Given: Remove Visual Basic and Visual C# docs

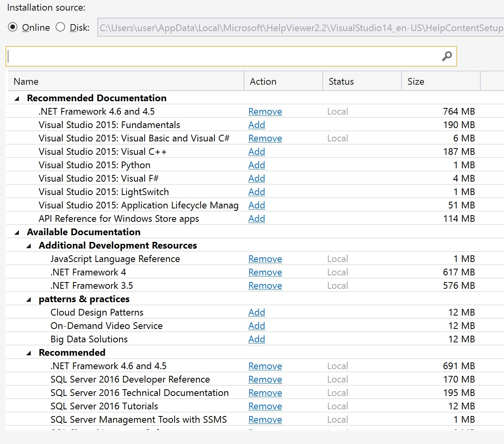Looking at the screenshot, I should [x=265, y=138].
